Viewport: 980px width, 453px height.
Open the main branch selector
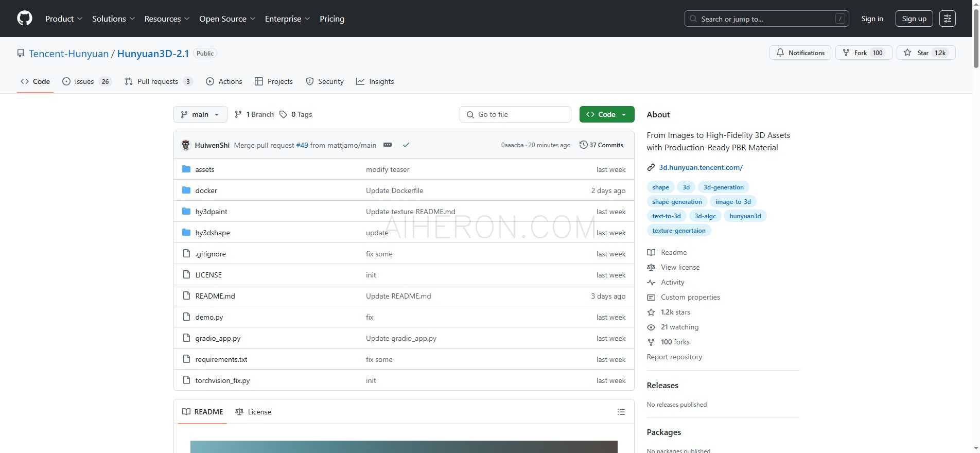[200, 114]
